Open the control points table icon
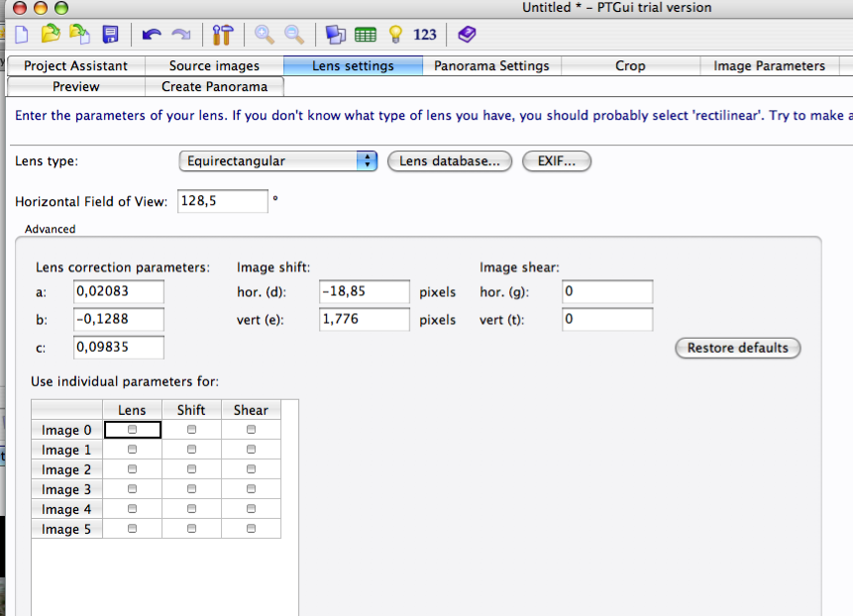Screen dimensions: 853x616 [366, 35]
